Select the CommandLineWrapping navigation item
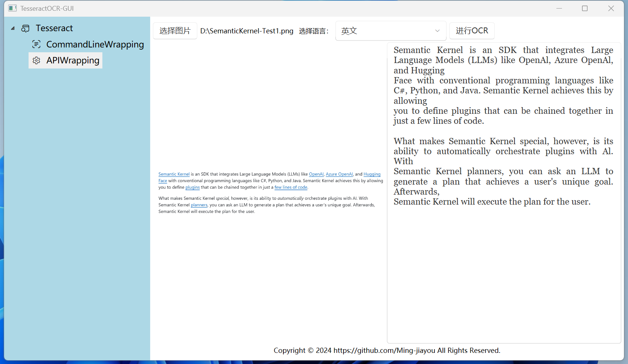Screen dimensions: 628x364 88,44
